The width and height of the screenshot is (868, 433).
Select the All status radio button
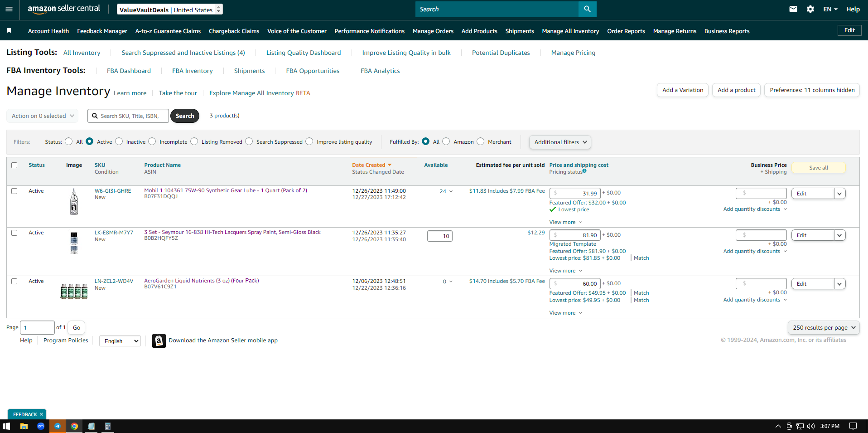pos(69,141)
